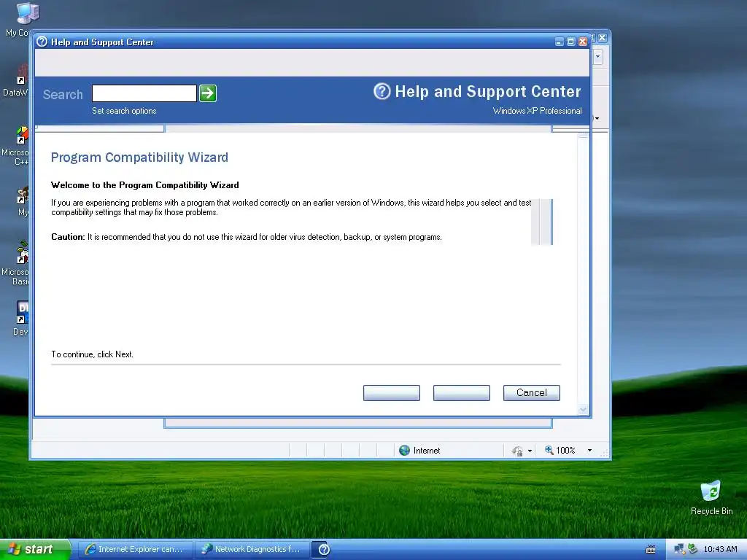Click the 10:43 AM system clock
Viewport: 747px width, 560px height.
point(720,550)
